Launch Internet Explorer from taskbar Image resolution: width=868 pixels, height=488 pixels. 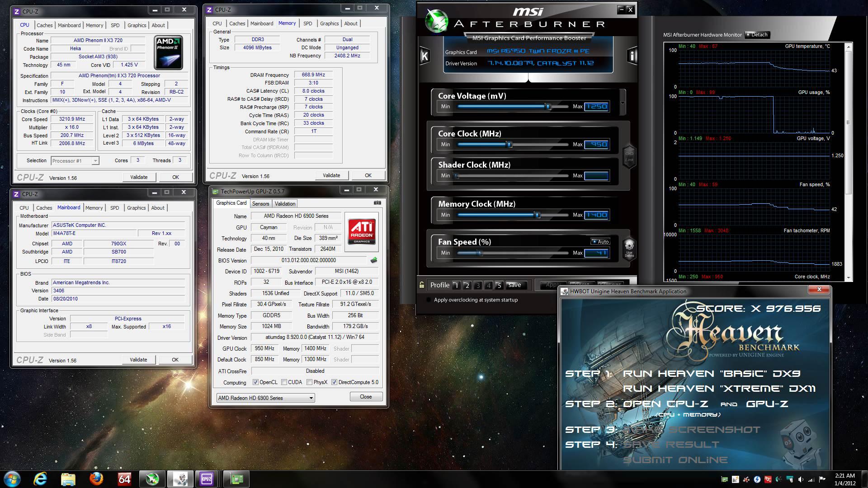click(x=40, y=479)
